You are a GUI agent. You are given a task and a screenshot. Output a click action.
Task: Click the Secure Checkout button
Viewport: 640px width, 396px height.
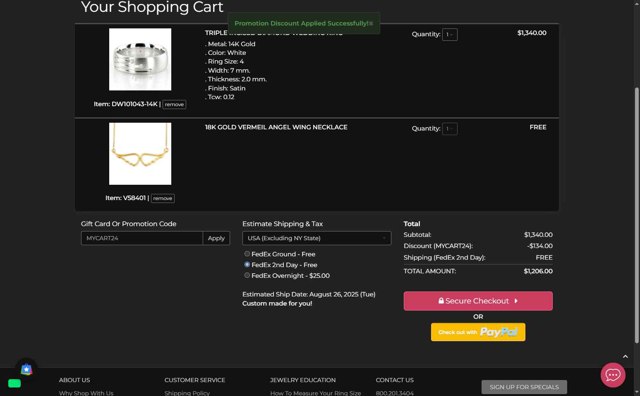point(478,301)
